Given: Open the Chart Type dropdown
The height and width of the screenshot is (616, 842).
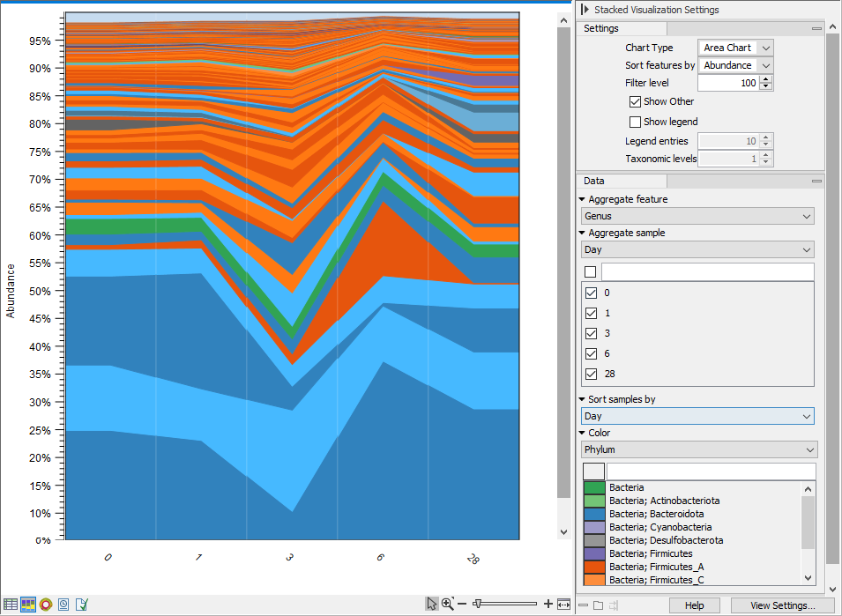Looking at the screenshot, I should [735, 48].
